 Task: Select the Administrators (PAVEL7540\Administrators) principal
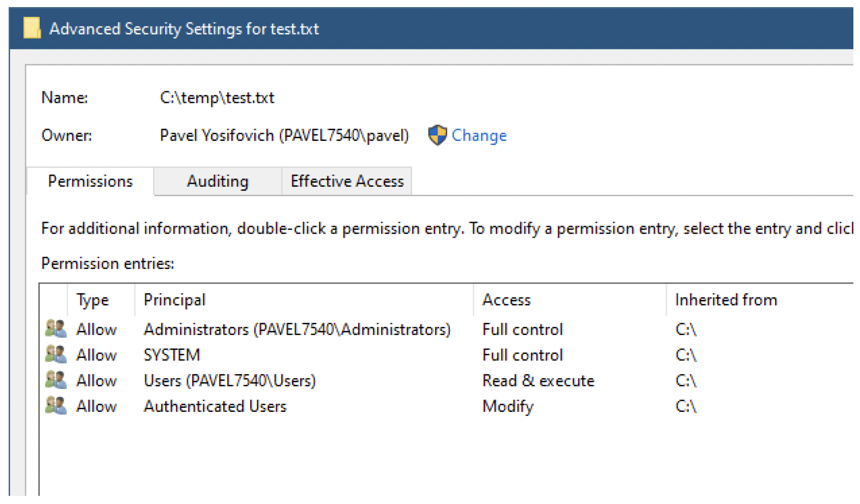point(297,329)
